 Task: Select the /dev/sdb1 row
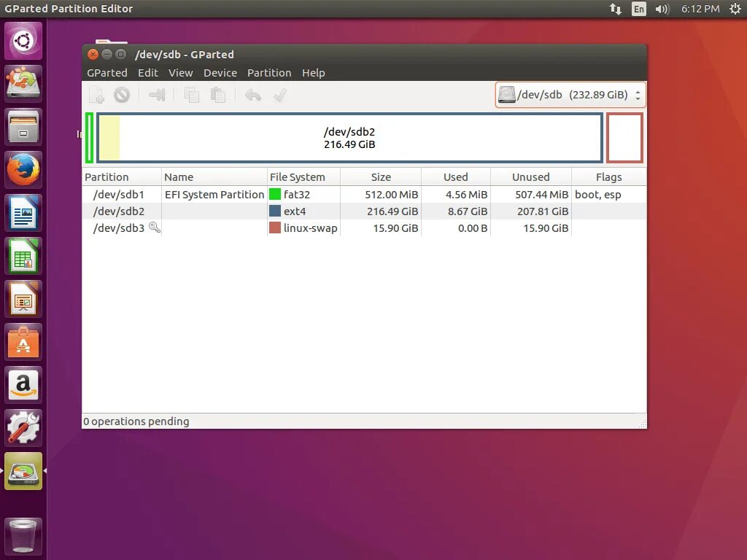365,194
